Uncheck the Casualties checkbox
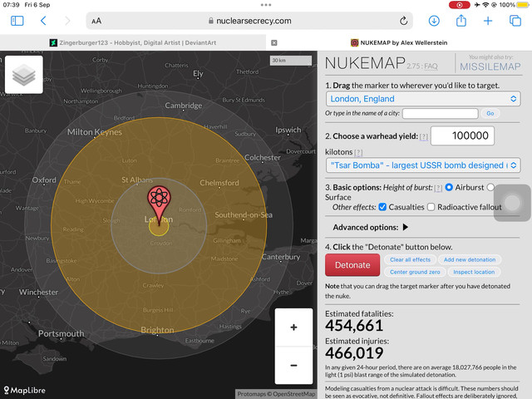The image size is (532, 399). 382,207
